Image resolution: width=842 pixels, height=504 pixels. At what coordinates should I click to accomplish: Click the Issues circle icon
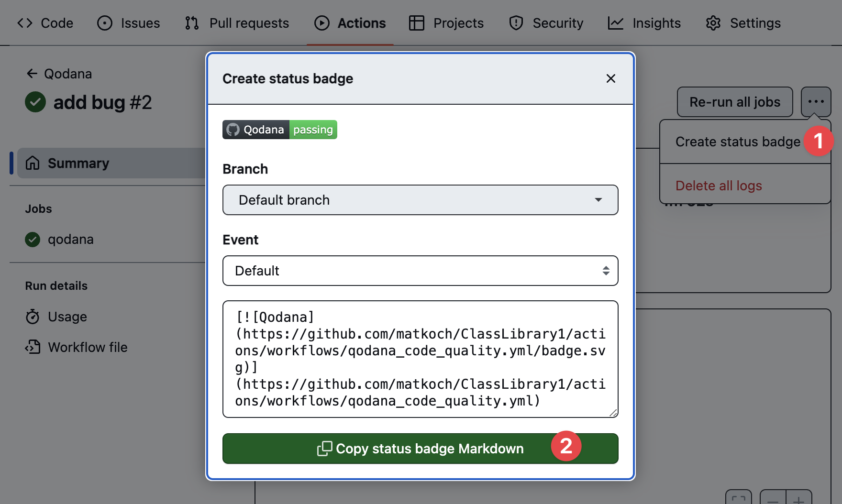(105, 23)
